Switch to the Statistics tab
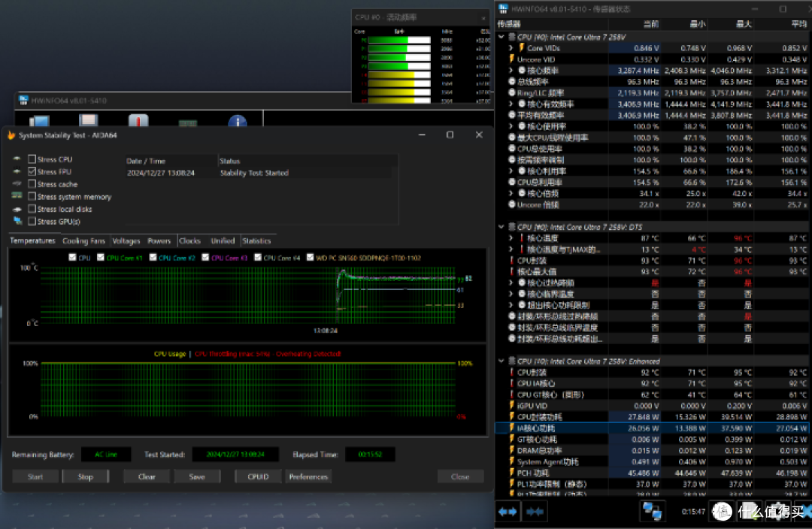Viewport: 812px width, 529px height. (256, 240)
